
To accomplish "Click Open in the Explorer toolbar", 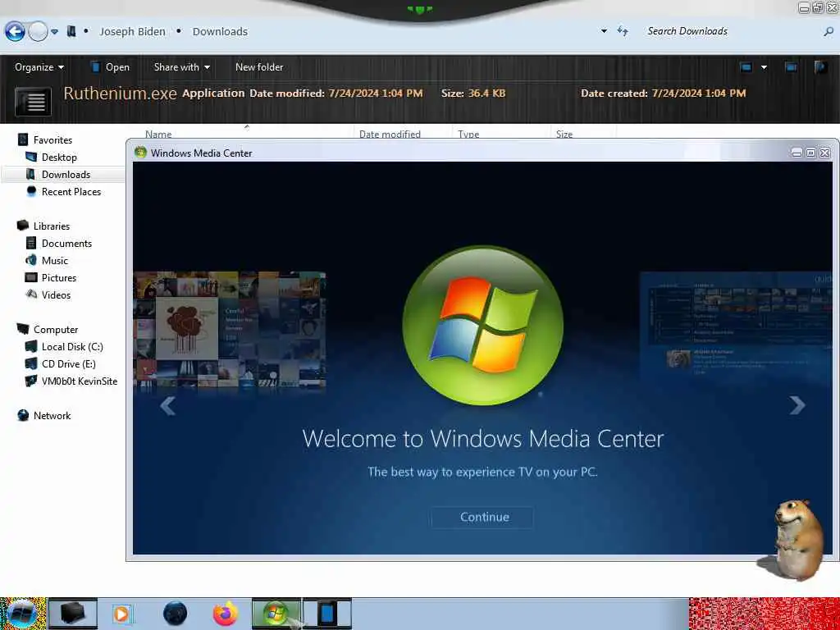I will coord(111,67).
